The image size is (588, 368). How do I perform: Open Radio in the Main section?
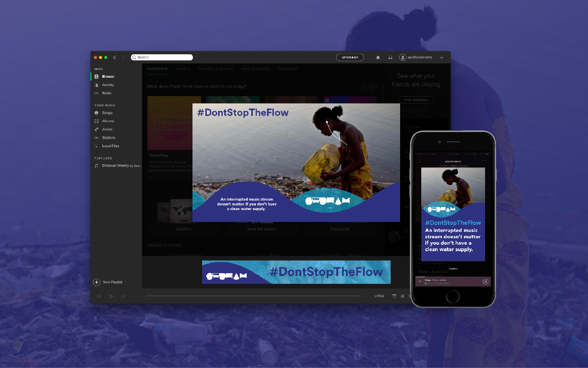pos(107,93)
